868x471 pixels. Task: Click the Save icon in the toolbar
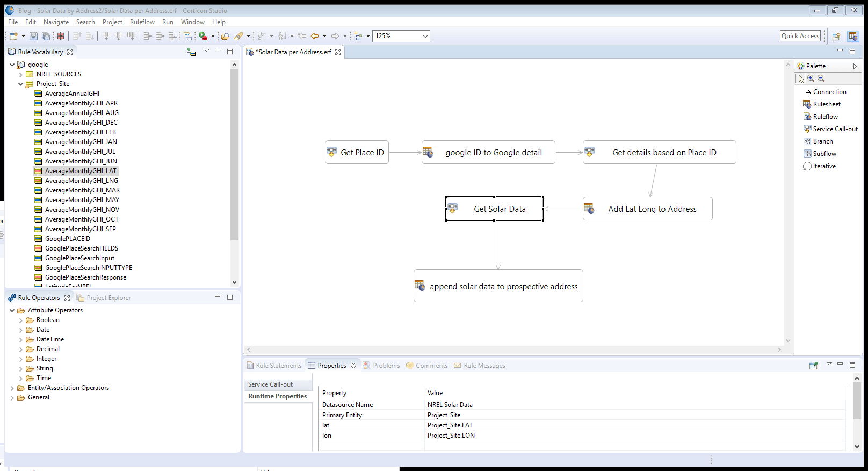[x=33, y=36]
